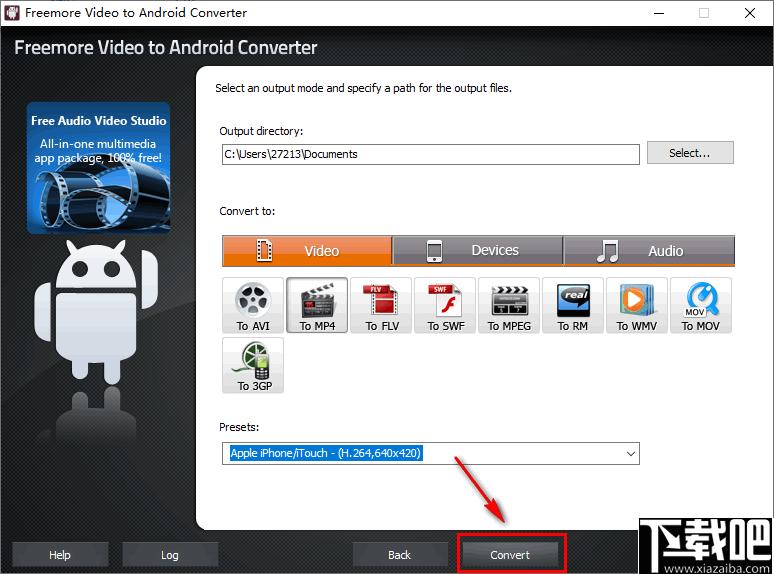Click the Output directory path field
Image resolution: width=774 pixels, height=574 pixels.
[x=430, y=154]
